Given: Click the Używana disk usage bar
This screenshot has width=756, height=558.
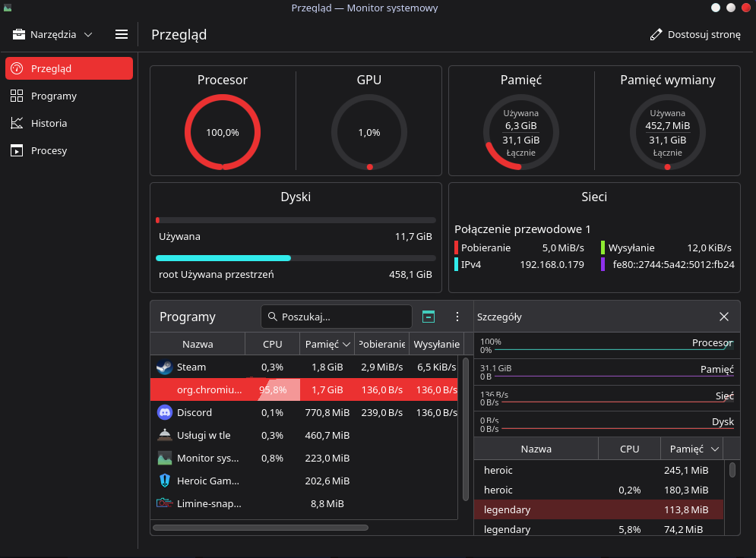Looking at the screenshot, I should point(296,220).
